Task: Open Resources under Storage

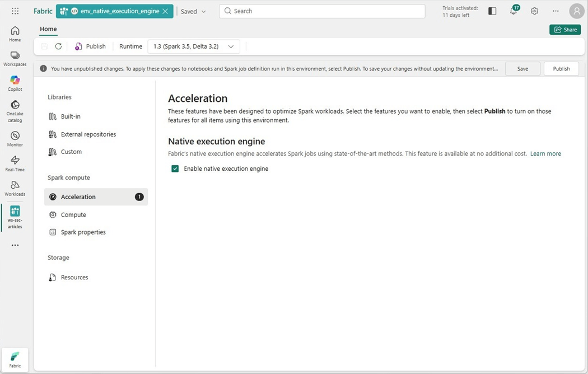Action: (96, 277)
